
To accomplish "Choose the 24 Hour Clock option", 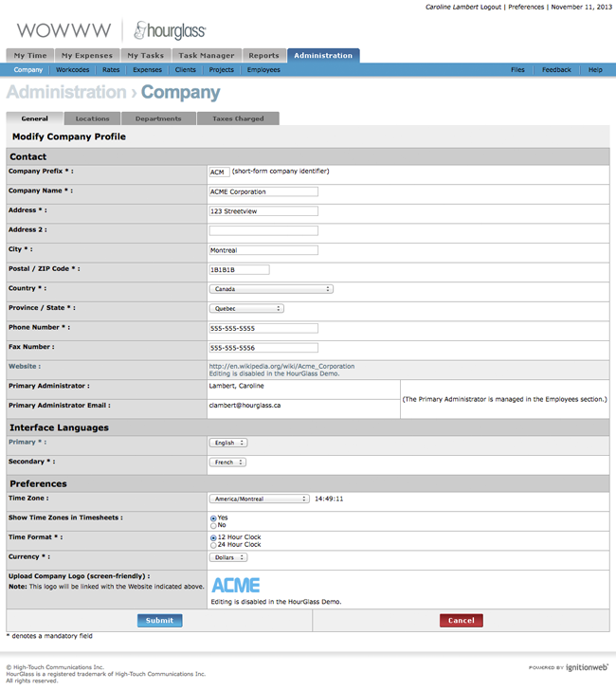I will click(212, 545).
